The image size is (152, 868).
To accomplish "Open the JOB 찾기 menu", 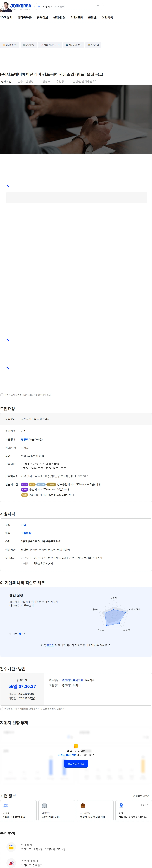I will click(x=6, y=18).
